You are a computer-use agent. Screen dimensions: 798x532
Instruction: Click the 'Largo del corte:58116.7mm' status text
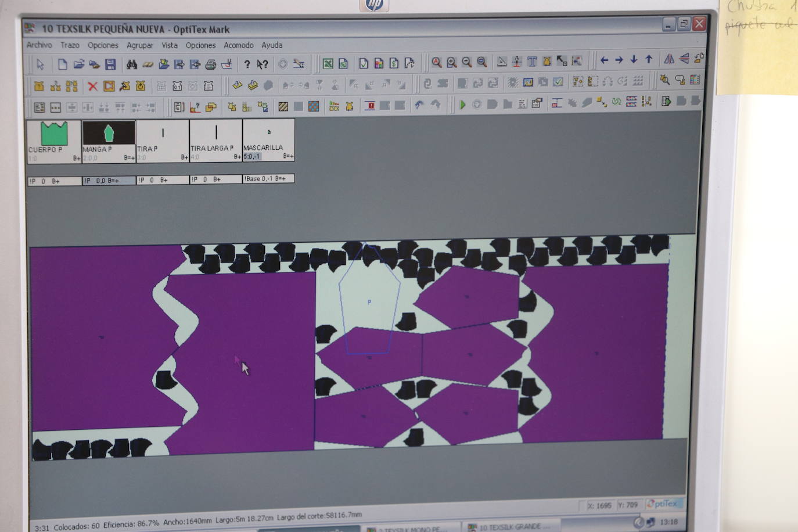pos(319,516)
